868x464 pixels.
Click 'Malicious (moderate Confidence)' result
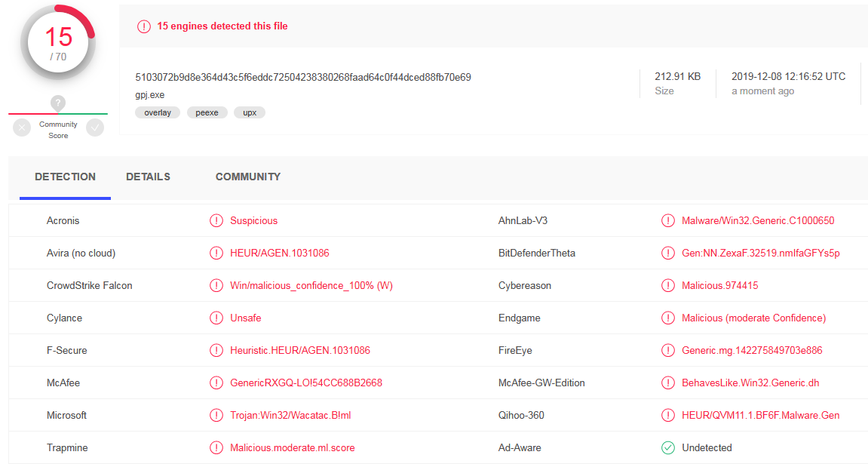(x=754, y=318)
